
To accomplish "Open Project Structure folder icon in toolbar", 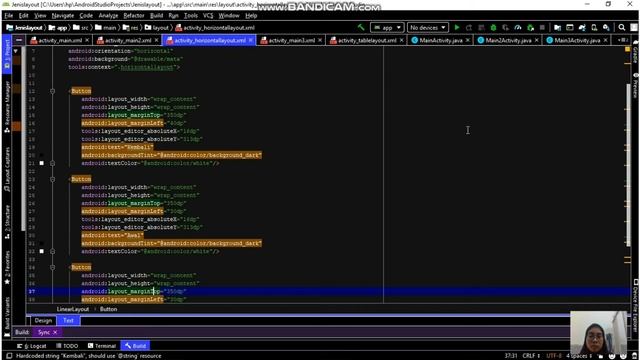I will tap(557, 27).
